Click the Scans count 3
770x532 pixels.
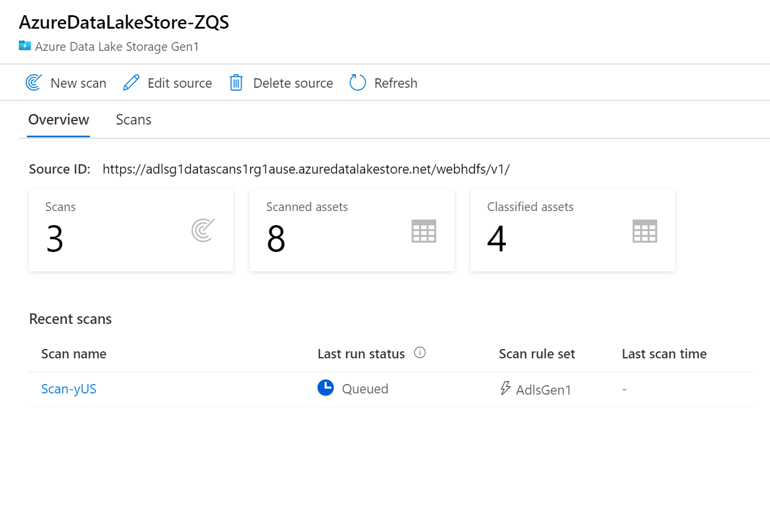click(x=55, y=239)
